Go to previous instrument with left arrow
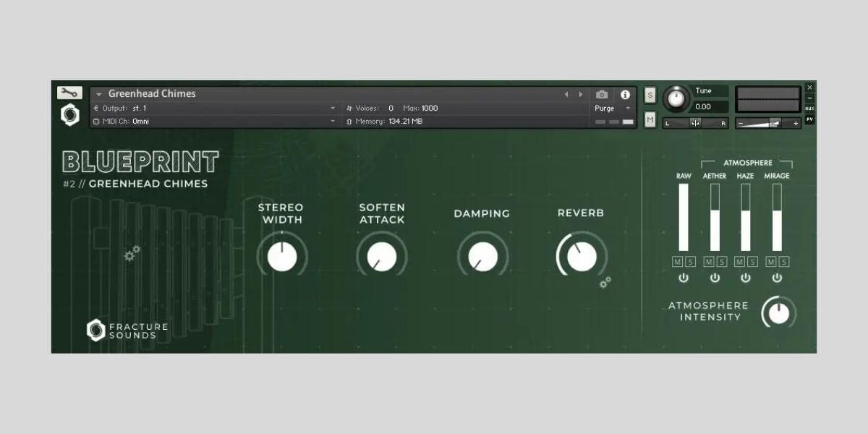This screenshot has width=868, height=434. [x=566, y=94]
